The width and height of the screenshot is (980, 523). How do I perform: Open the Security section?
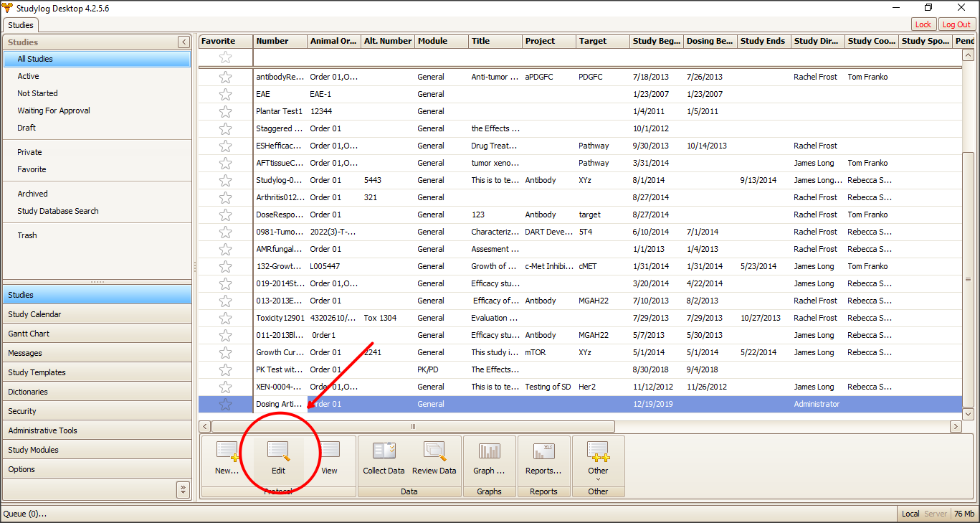tap(97, 411)
